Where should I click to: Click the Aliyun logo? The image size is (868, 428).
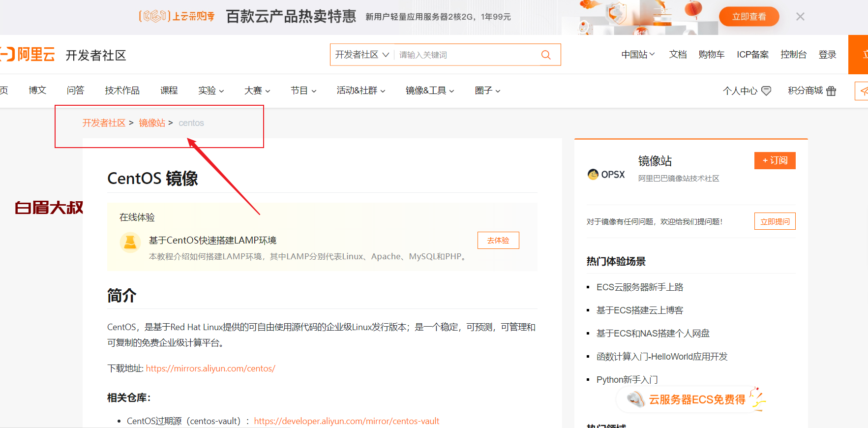coord(28,54)
